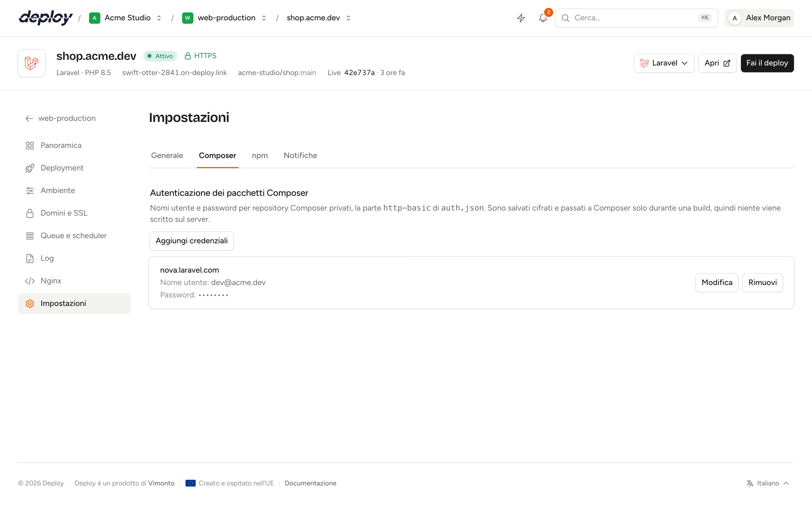Click the Apri external link button

717,63
